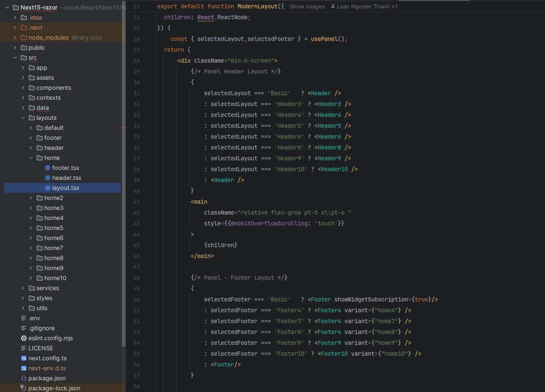Open the footer.tsx React file
Screen dimensions: 545x392
65,168
